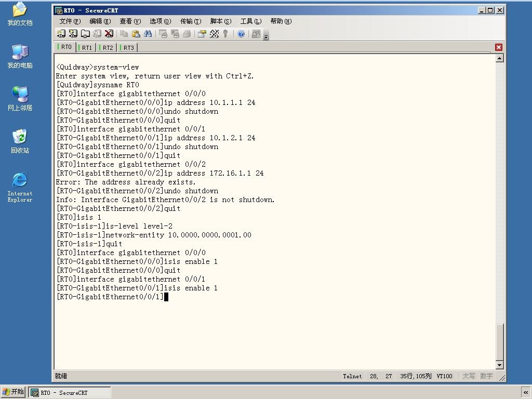Click the 大写 caps lock indicator
The width and height of the screenshot is (532, 399).
pos(469,376)
